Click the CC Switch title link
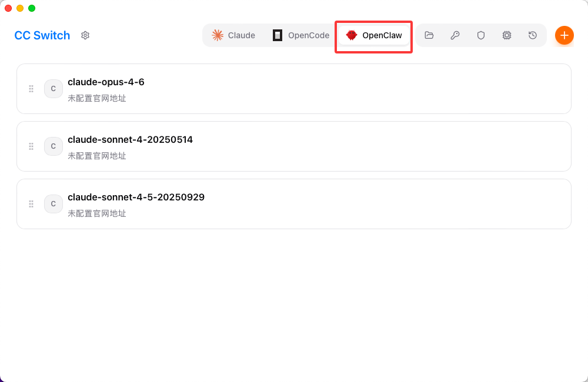 [42, 35]
